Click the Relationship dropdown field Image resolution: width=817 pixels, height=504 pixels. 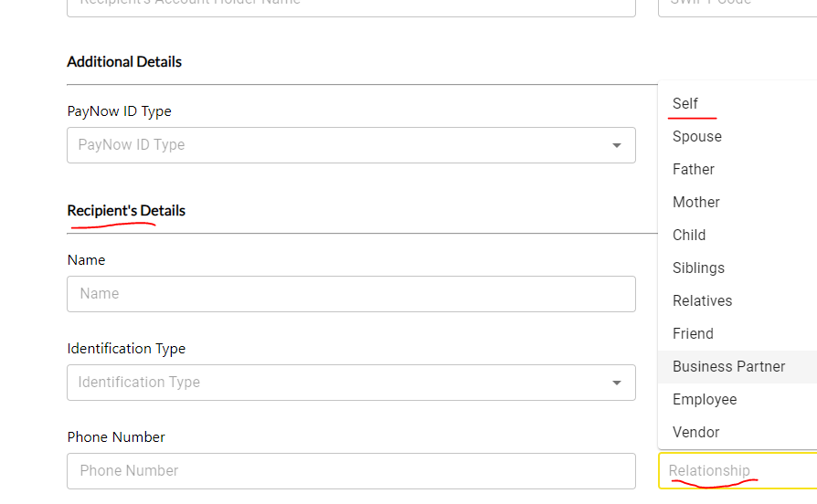click(x=737, y=471)
